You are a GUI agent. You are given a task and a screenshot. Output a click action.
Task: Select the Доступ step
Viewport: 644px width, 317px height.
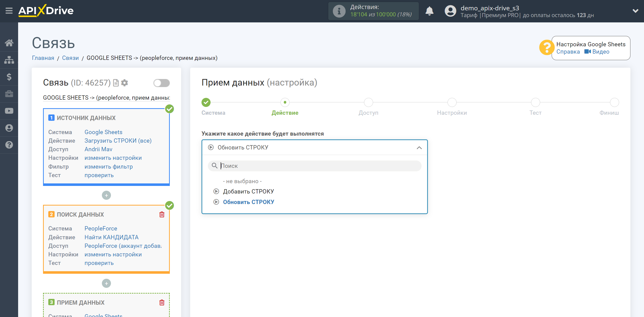pos(369,102)
